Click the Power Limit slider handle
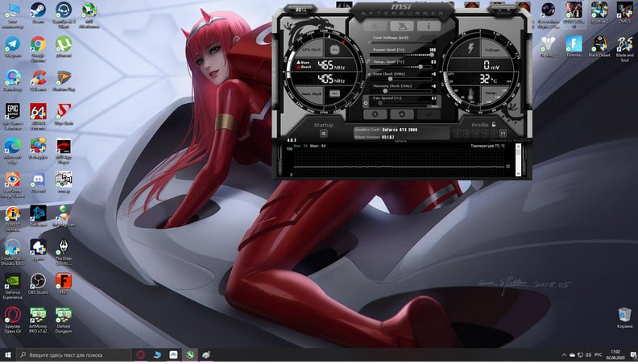The height and width of the screenshot is (364, 638). (431, 55)
